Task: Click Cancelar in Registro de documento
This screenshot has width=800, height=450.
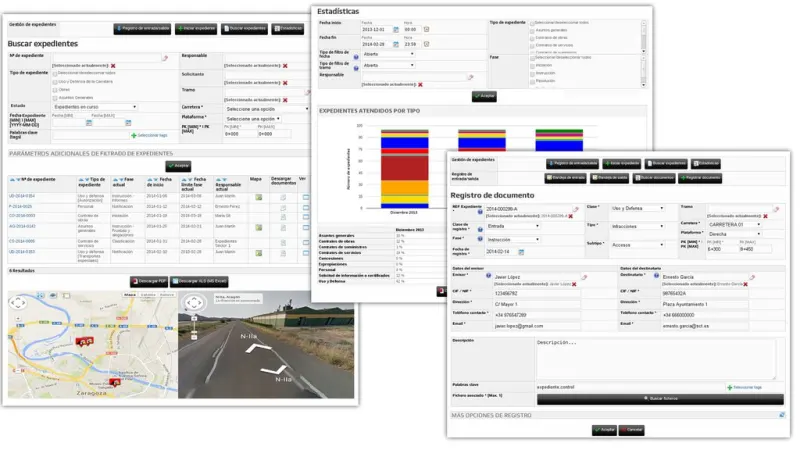Action: 631,430
